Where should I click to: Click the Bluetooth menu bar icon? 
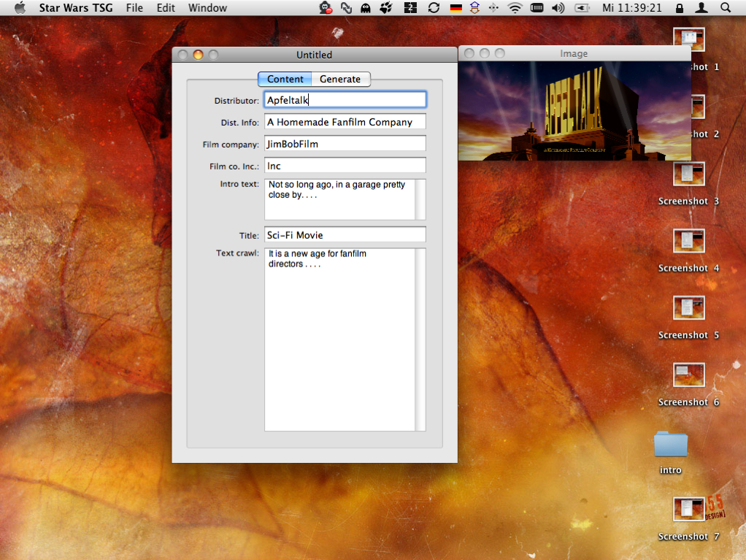(x=494, y=7)
